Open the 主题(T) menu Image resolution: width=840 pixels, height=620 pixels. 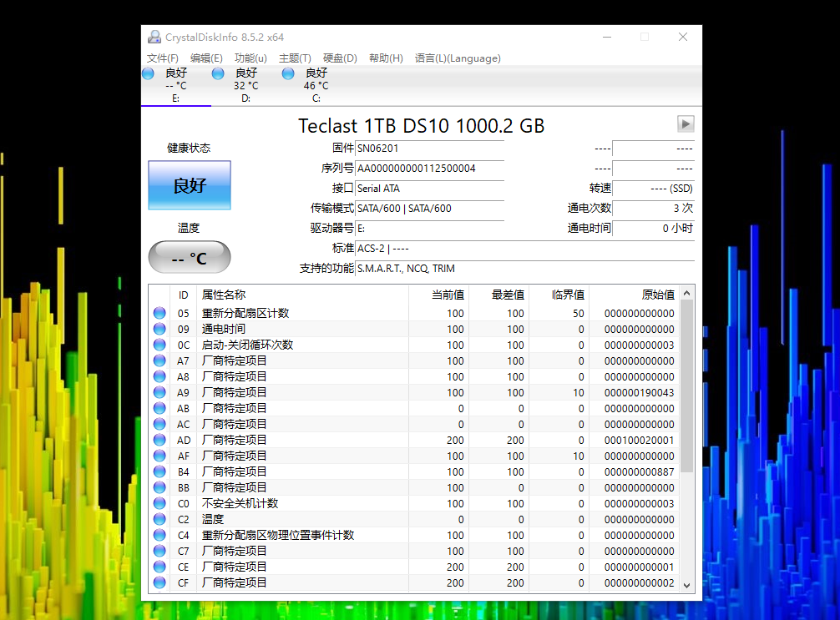pyautogui.click(x=295, y=58)
